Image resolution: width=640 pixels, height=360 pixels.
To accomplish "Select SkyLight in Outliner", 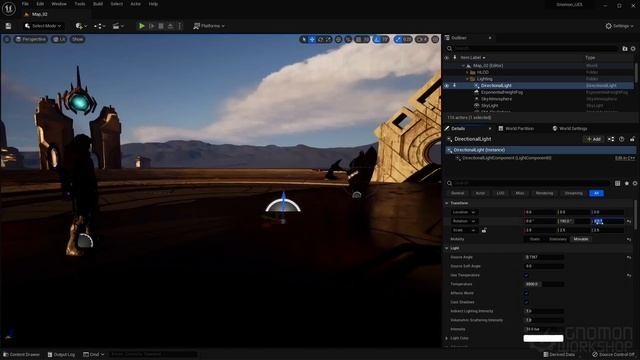I will coord(489,105).
